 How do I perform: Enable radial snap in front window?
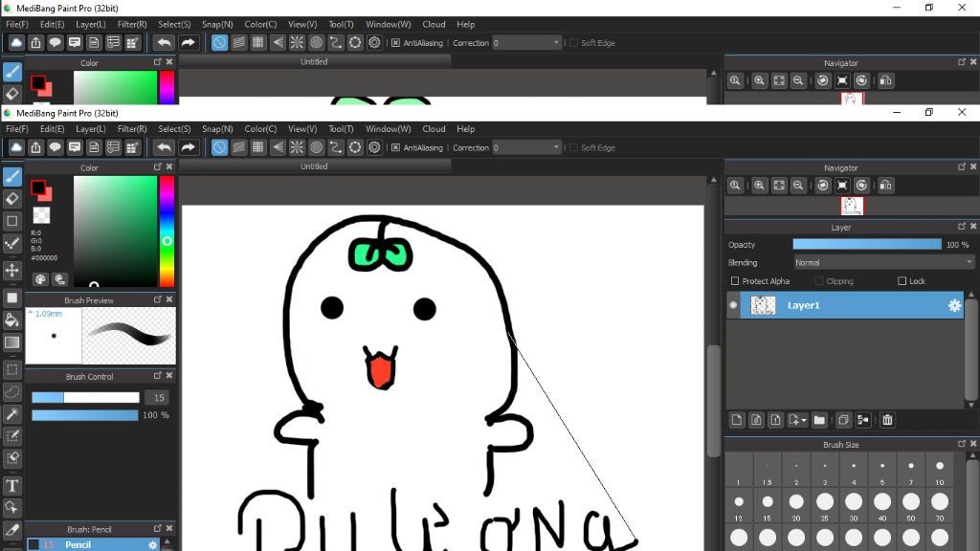click(x=297, y=147)
